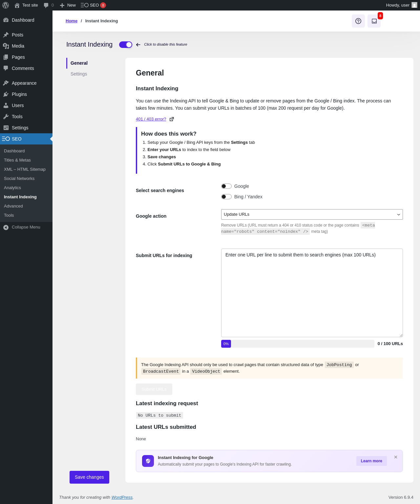
Task: Click the Collapse Menu arrow icon
Action: click(x=6, y=227)
